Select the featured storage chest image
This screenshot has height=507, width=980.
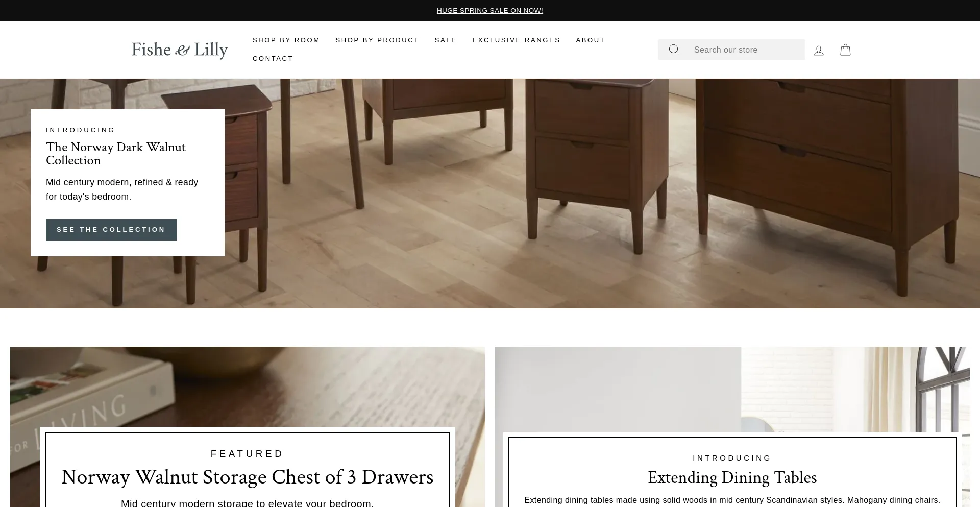[248, 387]
